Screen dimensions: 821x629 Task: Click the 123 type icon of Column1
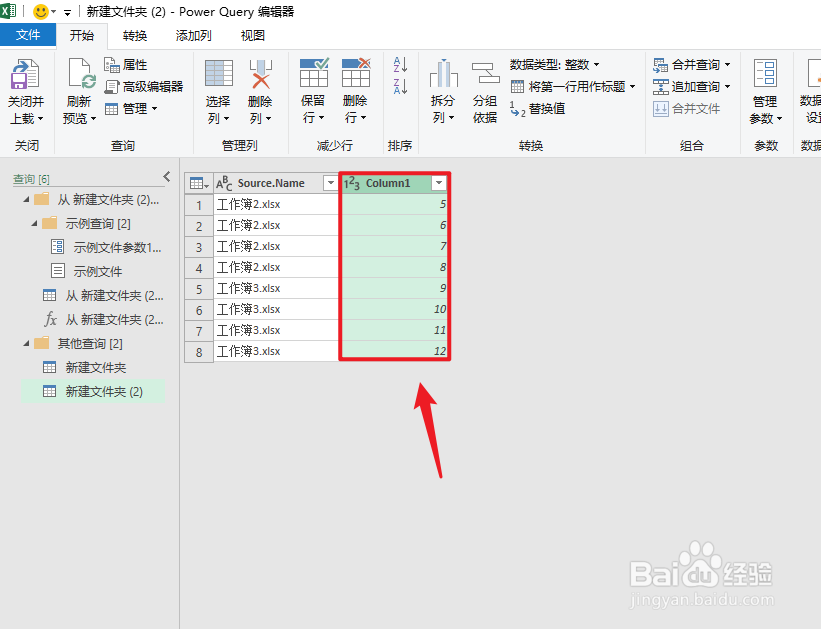click(351, 183)
